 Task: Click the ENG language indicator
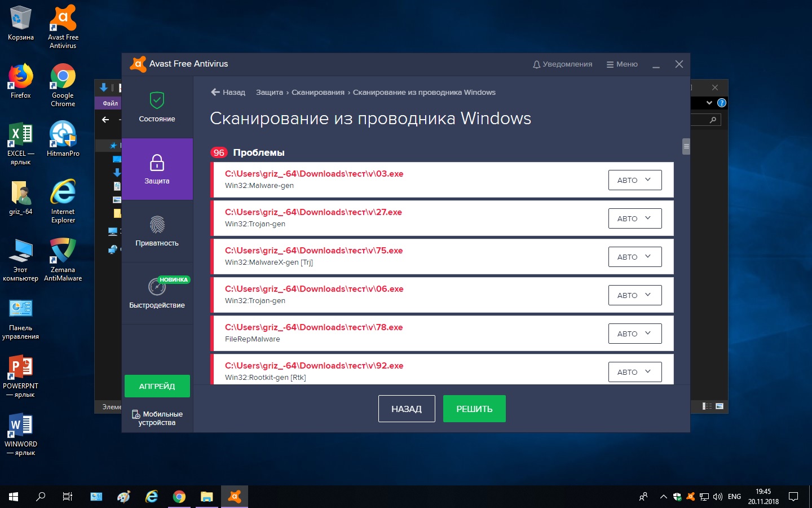[734, 497]
